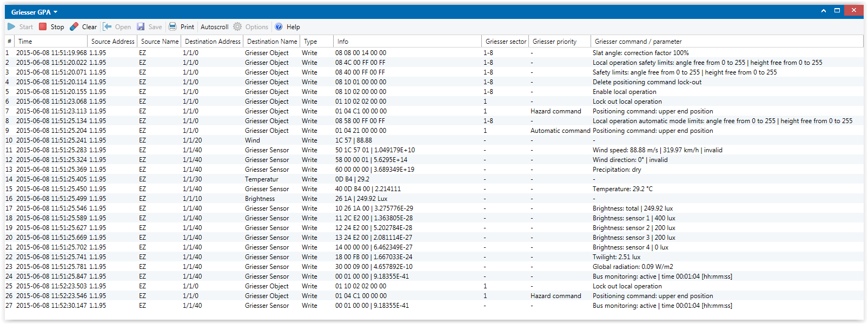
Task: Click 'Brightness: sensor 1 | 400 lux' cell
Action: 634,218
